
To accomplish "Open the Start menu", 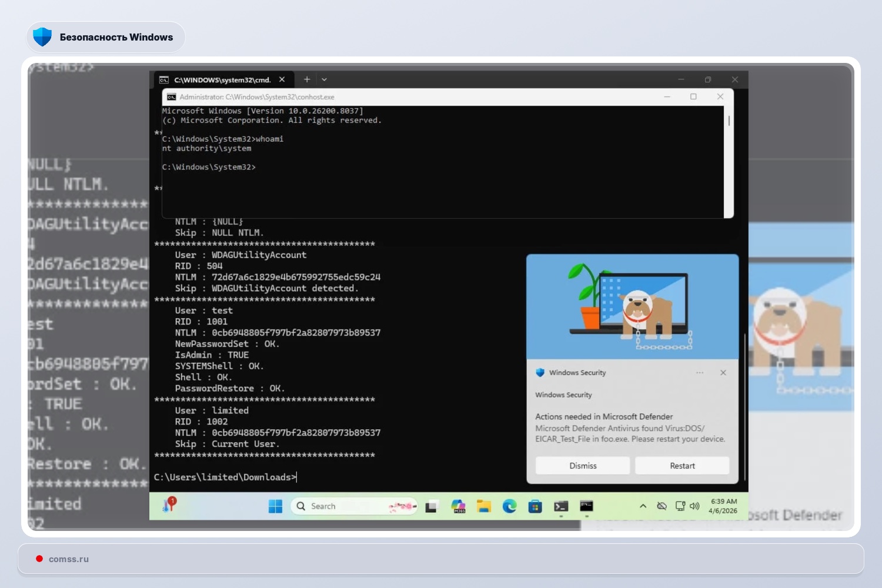I will click(275, 506).
